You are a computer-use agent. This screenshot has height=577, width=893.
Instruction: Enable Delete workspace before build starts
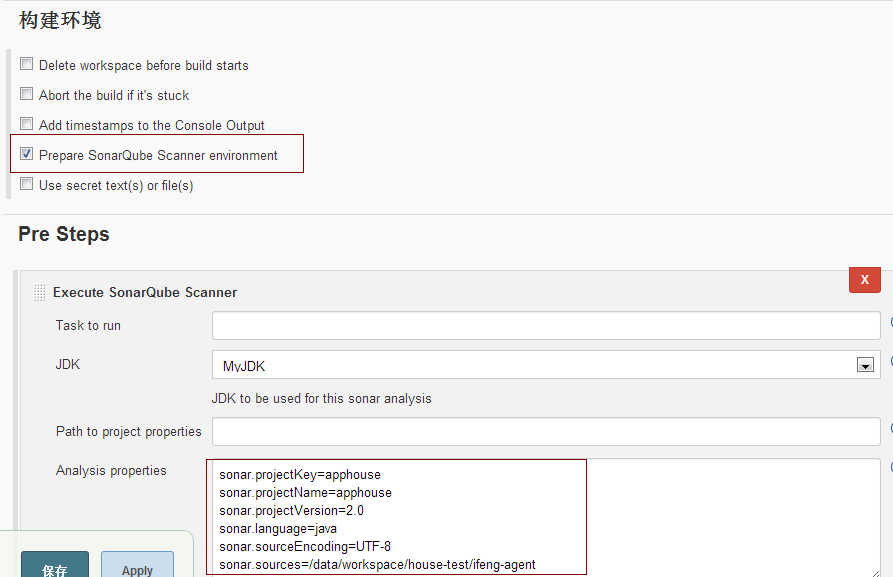[x=26, y=64]
